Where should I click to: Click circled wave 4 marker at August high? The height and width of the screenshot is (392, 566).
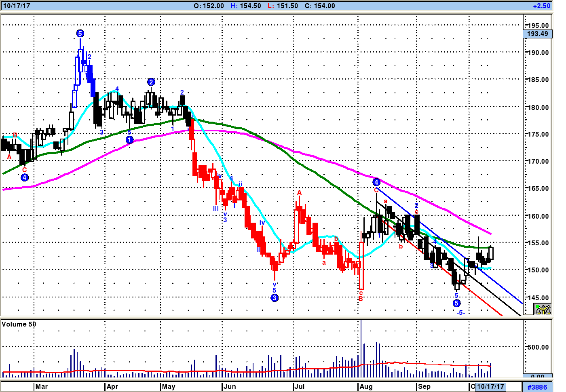(x=376, y=182)
